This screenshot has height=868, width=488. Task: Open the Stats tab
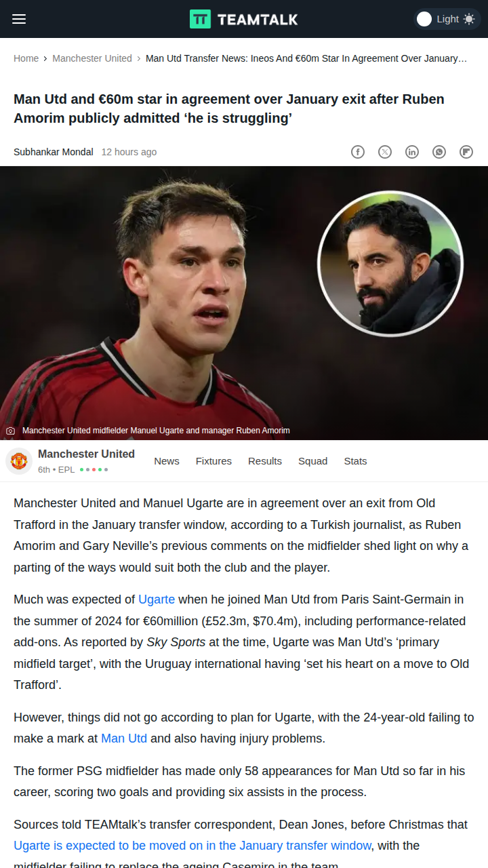pyautogui.click(x=355, y=461)
